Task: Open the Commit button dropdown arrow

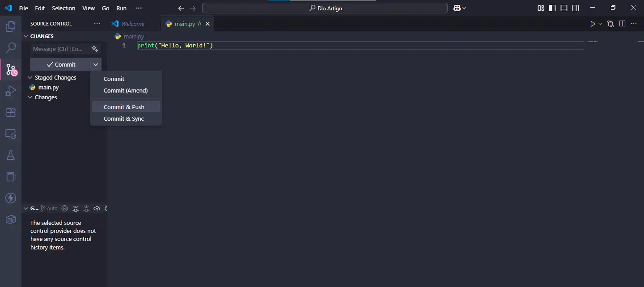Action: [96, 64]
